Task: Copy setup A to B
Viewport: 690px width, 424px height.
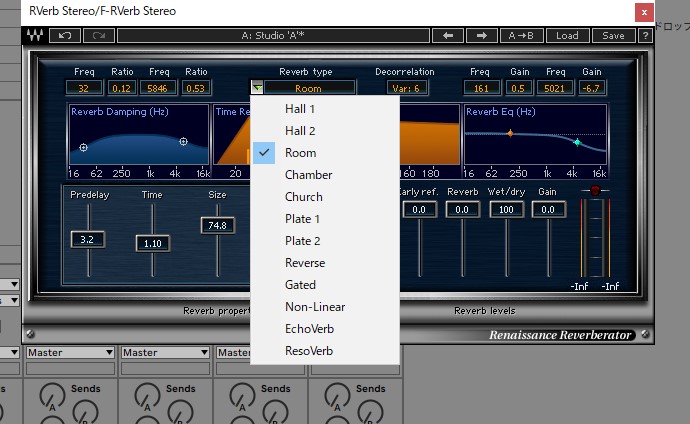Action: click(x=521, y=36)
